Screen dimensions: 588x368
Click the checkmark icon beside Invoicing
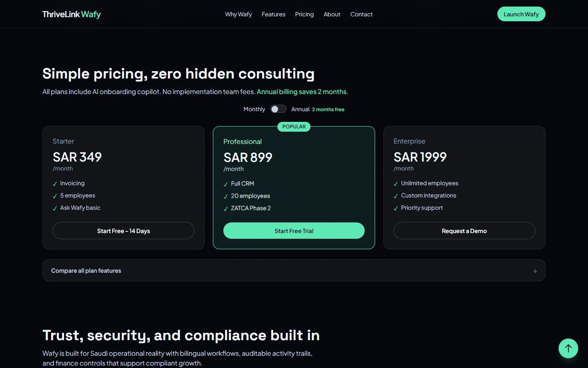[x=55, y=184]
